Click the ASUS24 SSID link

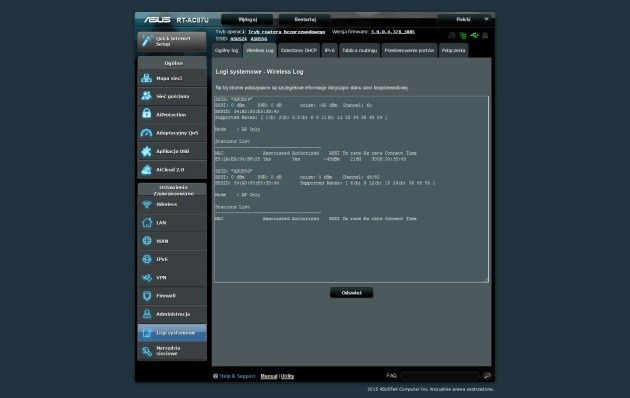point(238,39)
